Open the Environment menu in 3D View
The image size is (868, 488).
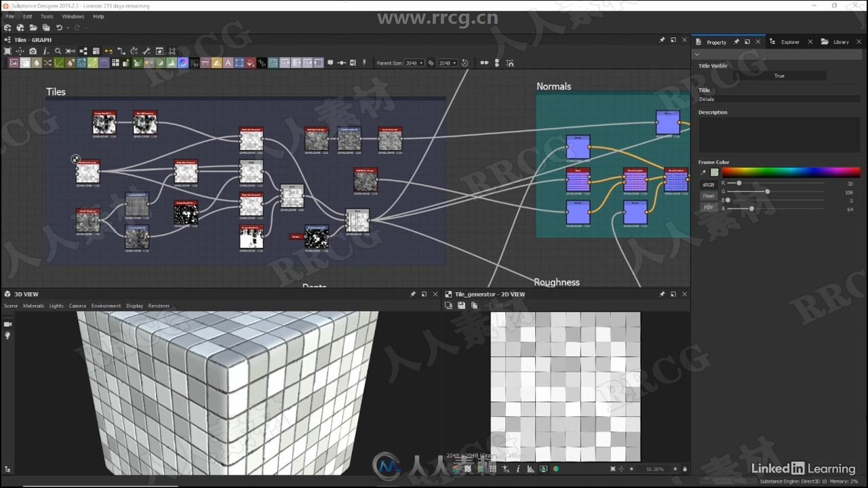coord(106,306)
